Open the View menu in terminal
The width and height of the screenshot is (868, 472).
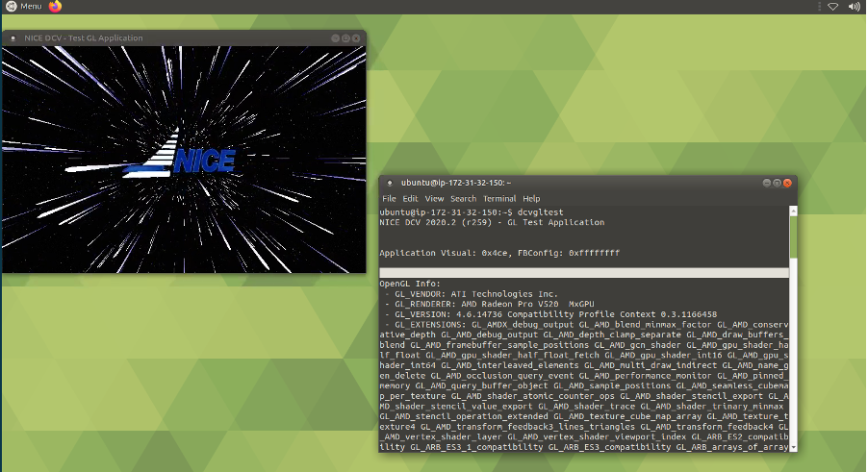[434, 198]
